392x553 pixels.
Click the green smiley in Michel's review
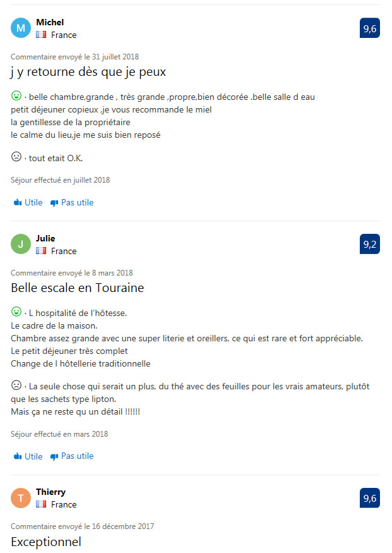point(16,96)
